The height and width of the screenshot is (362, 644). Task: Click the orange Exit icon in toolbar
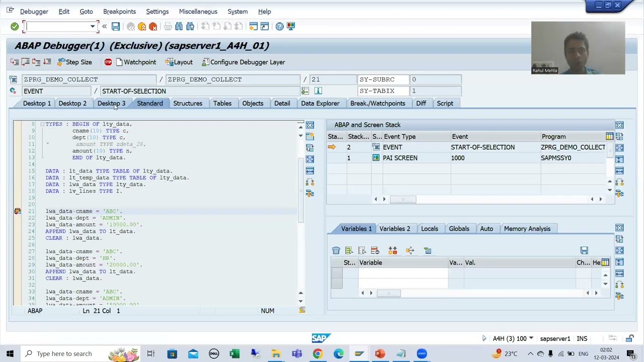tap(142, 26)
